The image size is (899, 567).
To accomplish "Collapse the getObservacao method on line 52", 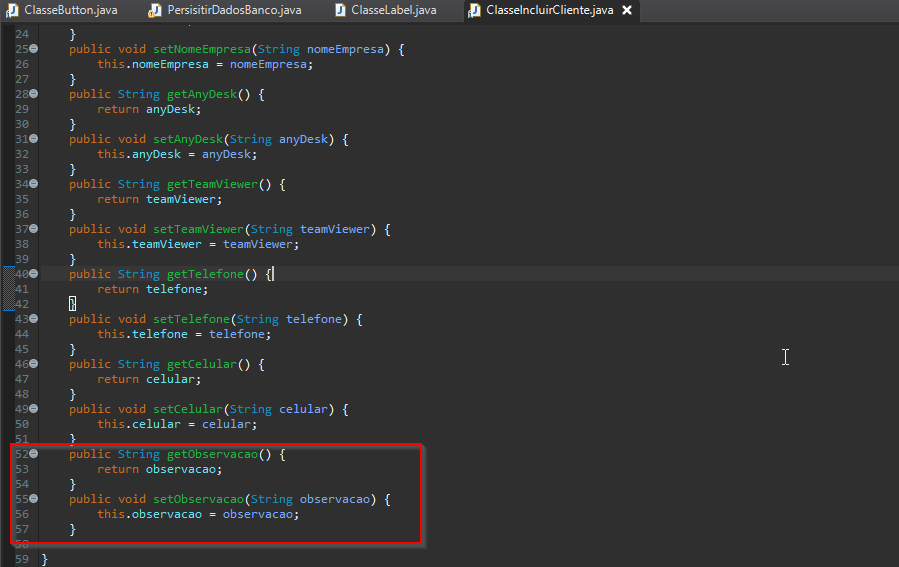I will 34,454.
